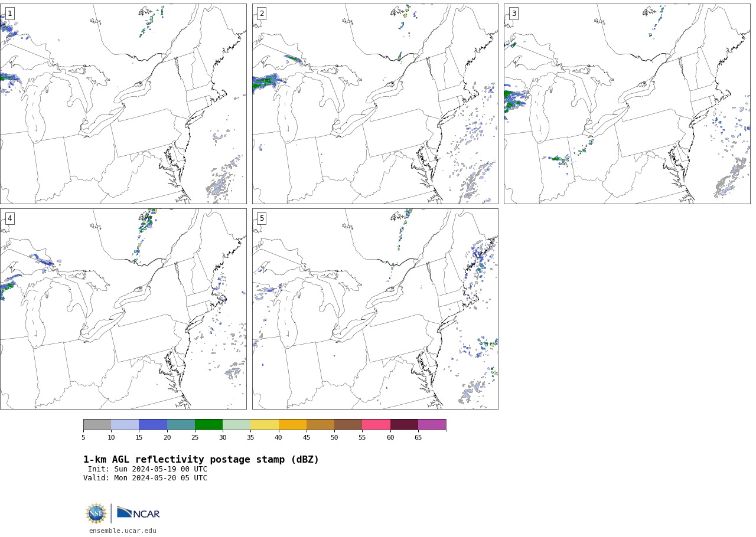Select the purple 65+ dBZ swatch
This screenshot has width=756, height=537.
pyautogui.click(x=432, y=425)
